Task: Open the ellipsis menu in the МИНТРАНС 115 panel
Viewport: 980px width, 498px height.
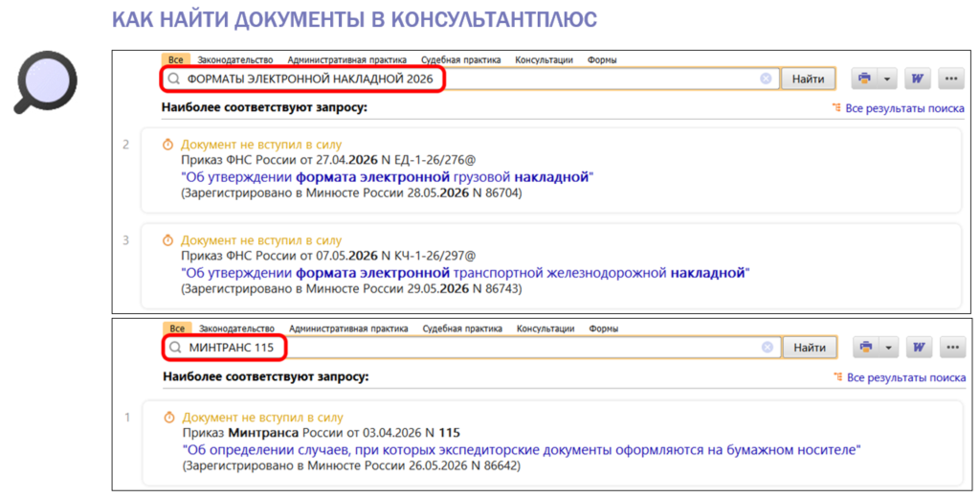Action: (x=952, y=348)
